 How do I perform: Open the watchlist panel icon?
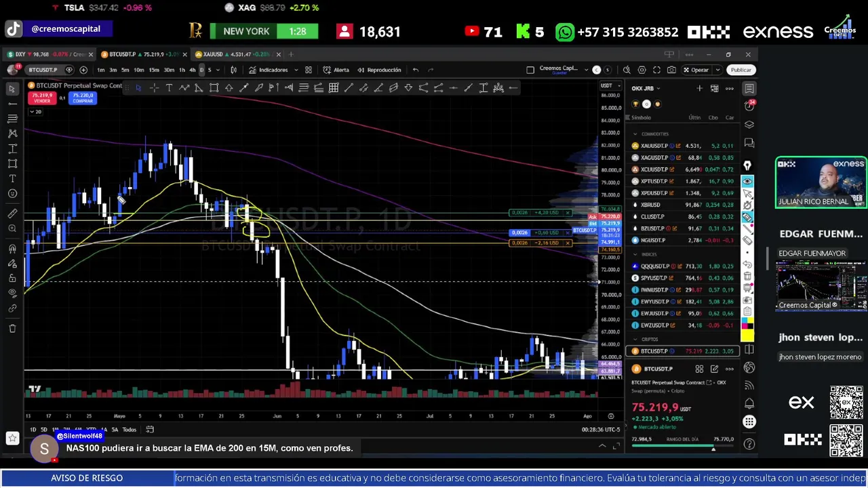pyautogui.click(x=749, y=89)
